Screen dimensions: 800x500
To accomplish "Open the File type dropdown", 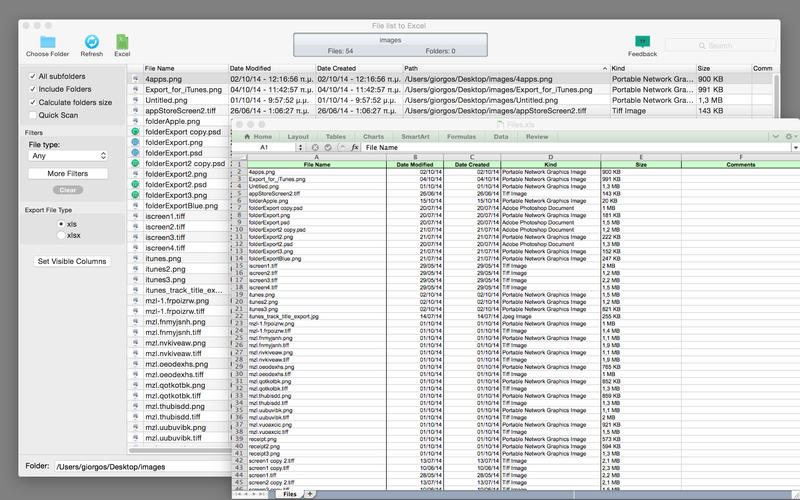I will tap(68, 156).
